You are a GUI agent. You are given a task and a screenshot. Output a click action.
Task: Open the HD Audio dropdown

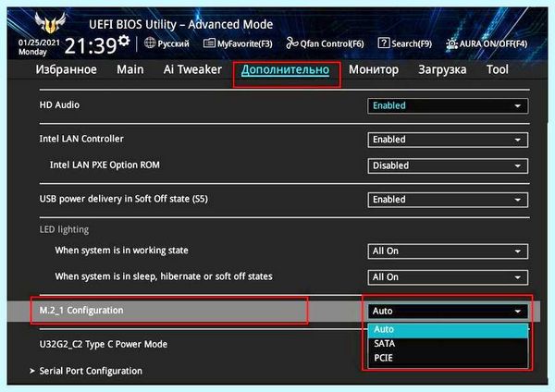tap(448, 105)
